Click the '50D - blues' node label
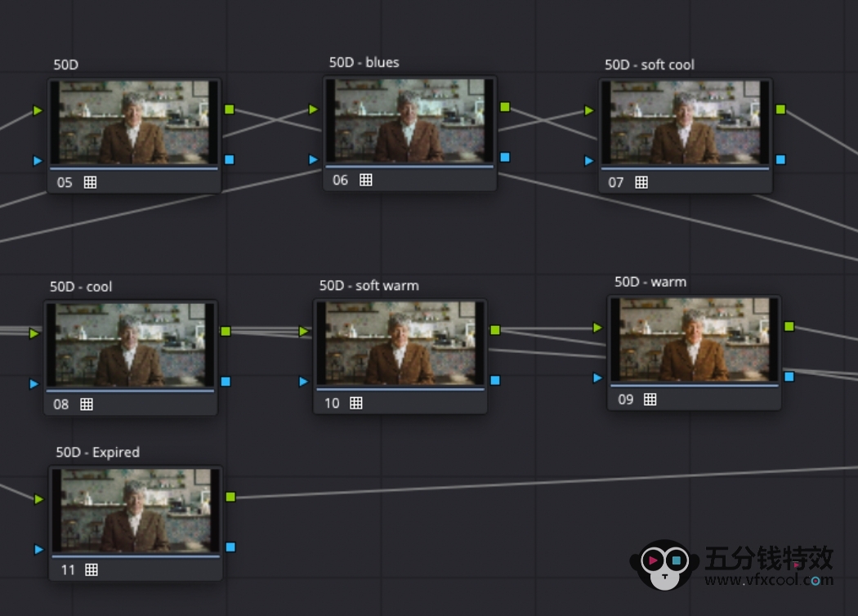 (364, 63)
